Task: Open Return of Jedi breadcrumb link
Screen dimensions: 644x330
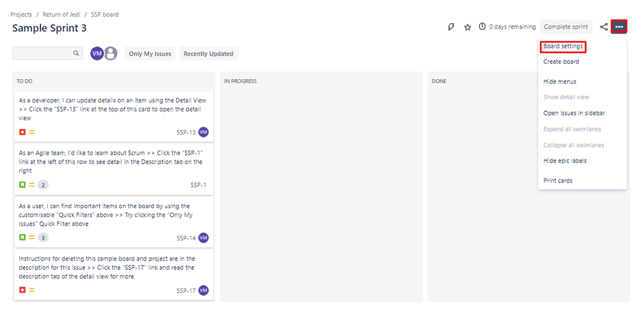Action: (62, 14)
